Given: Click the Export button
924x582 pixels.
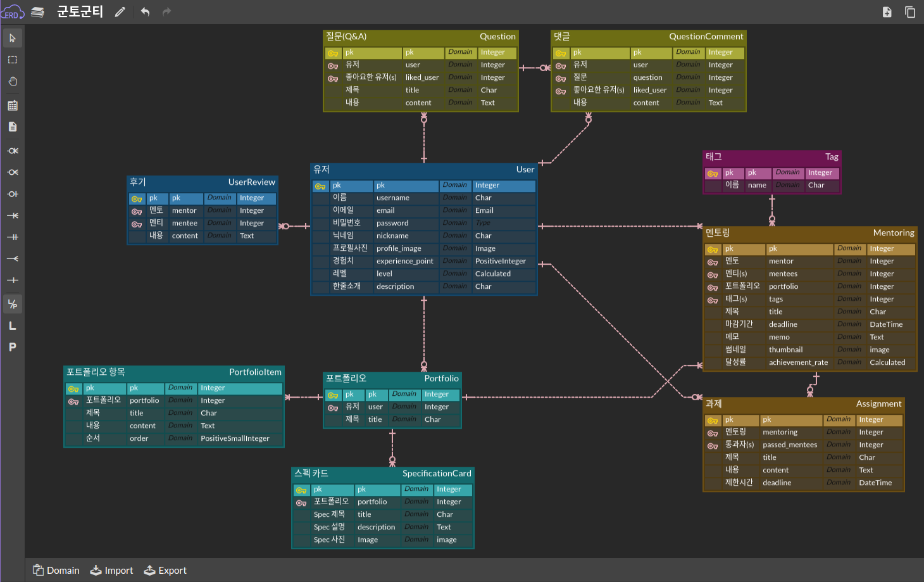Looking at the screenshot, I should tap(165, 571).
